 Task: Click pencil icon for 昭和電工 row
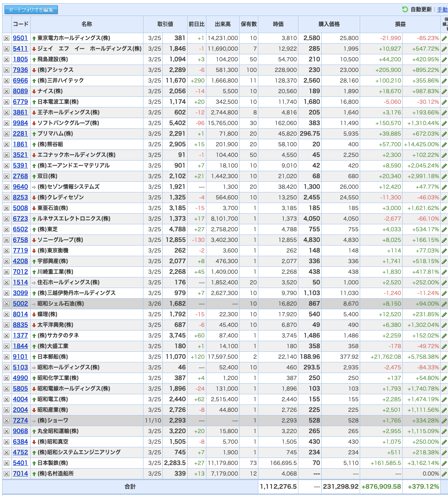444,399
